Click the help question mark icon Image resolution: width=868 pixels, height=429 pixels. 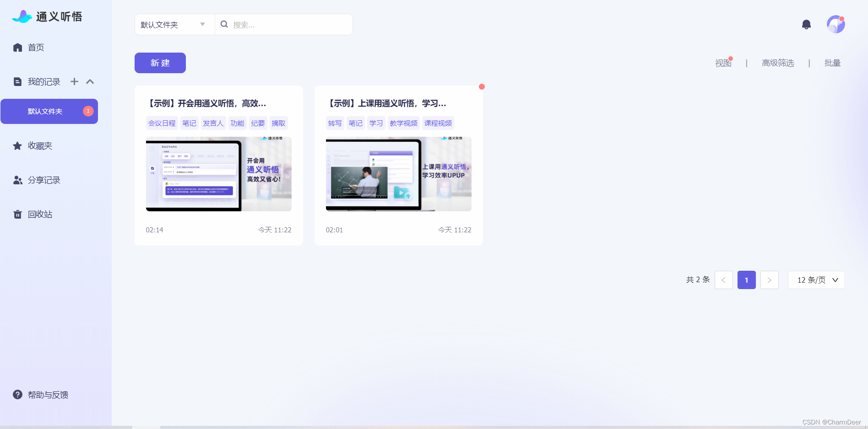[x=17, y=395]
